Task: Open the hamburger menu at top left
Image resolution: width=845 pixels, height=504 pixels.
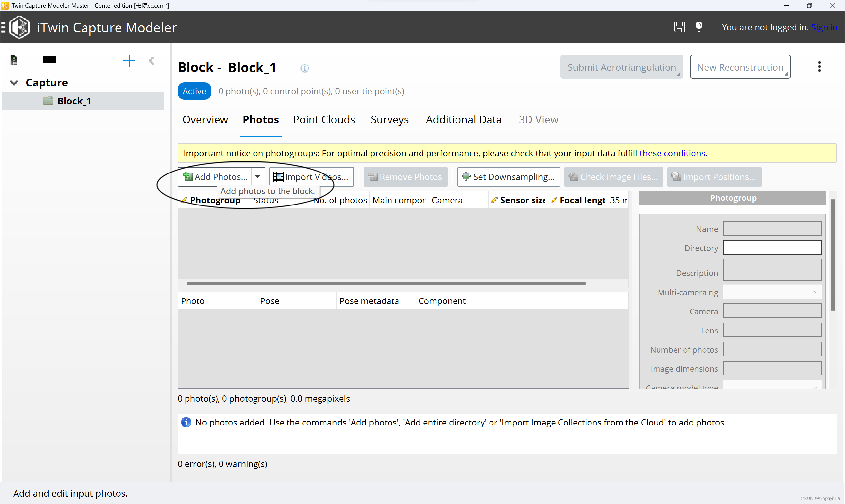Action: (3, 27)
